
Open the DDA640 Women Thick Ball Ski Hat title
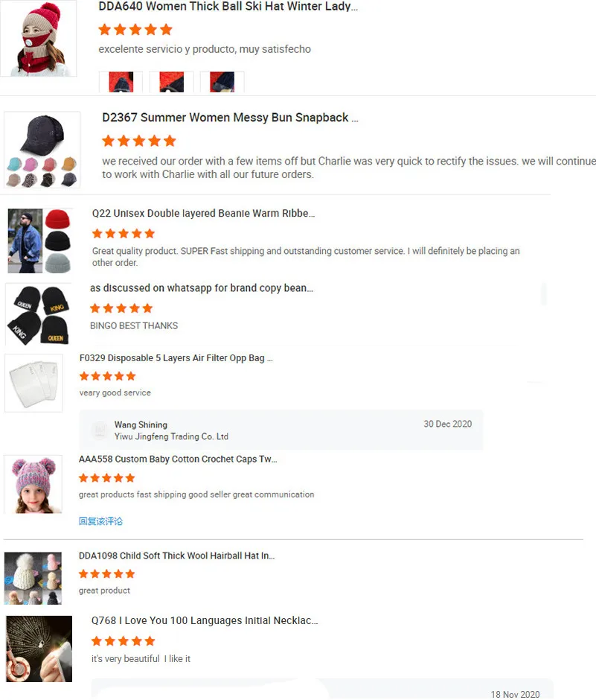pyautogui.click(x=228, y=7)
